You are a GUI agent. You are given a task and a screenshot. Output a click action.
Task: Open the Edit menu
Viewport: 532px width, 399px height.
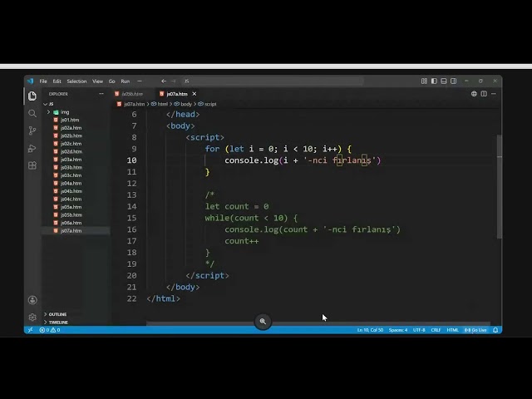coord(57,81)
